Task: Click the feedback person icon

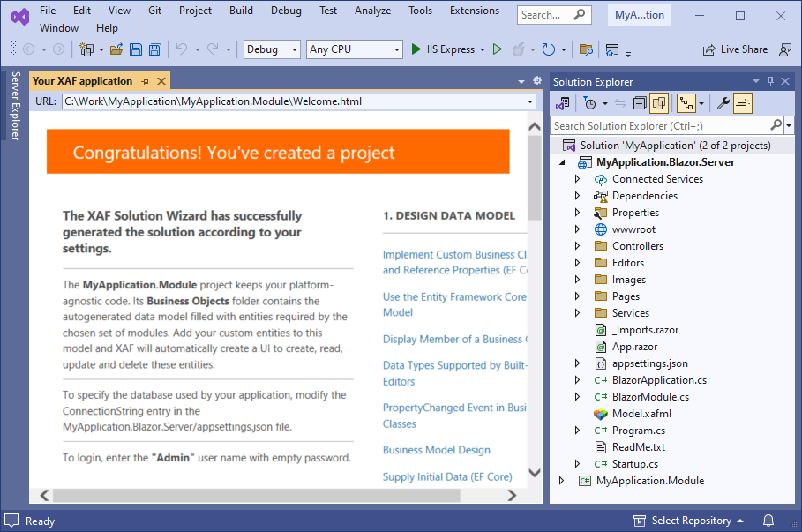Action: point(785,49)
